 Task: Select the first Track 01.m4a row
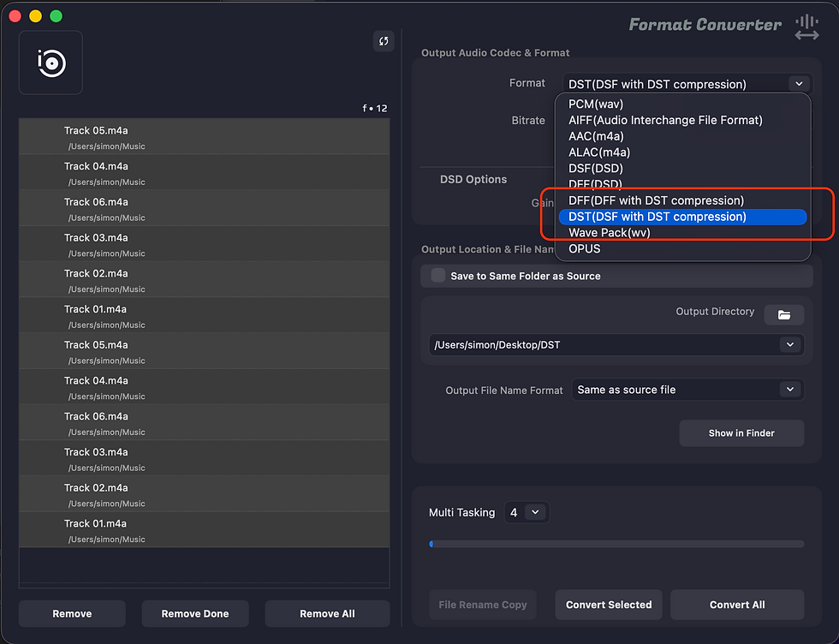coord(205,315)
